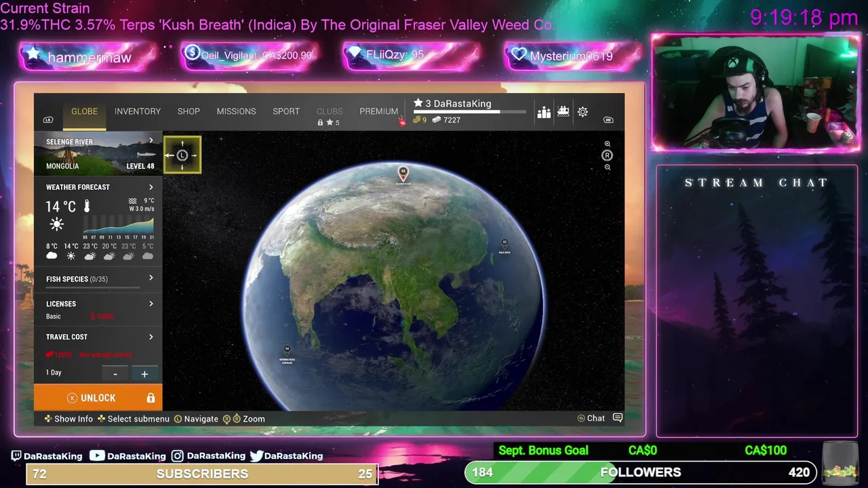The image size is (868, 488).
Task: Click the Stream Chat panel
Action: [x=756, y=301]
